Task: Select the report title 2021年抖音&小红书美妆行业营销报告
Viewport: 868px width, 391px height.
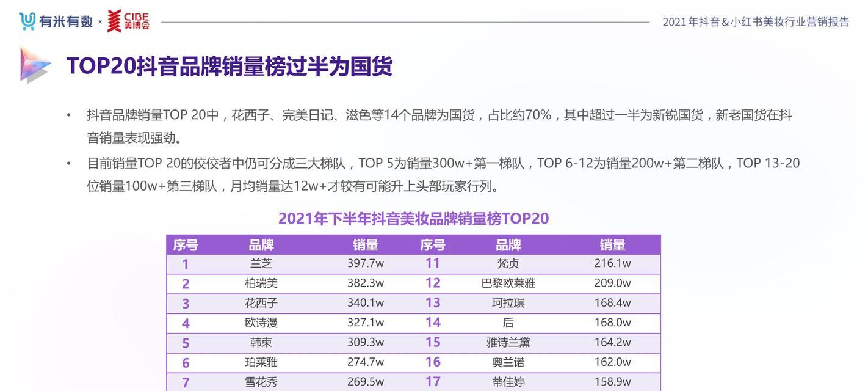Action: pyautogui.click(x=756, y=22)
